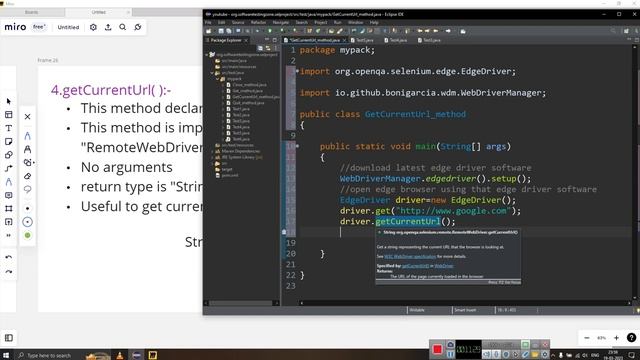Image resolution: width=640 pixels, height=360 pixels.
Task: Click Eclipse New toolbar icon
Action: (x=209, y=31)
